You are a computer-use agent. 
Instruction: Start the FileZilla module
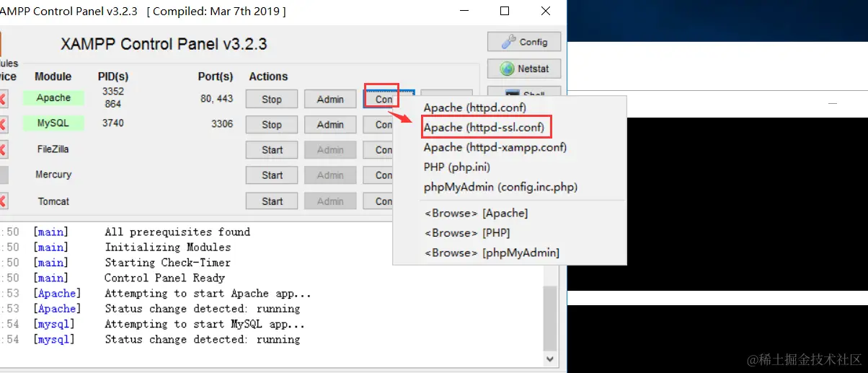(272, 149)
